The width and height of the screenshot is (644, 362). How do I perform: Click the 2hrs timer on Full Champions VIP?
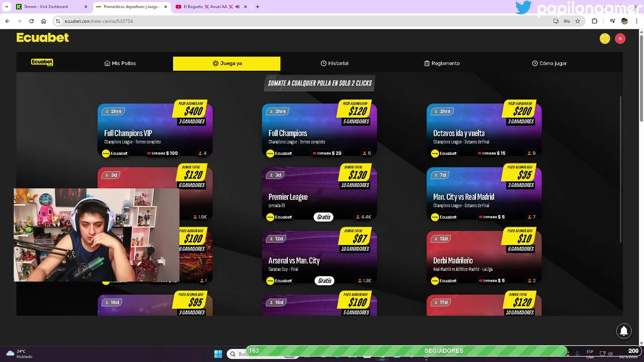[x=113, y=111]
